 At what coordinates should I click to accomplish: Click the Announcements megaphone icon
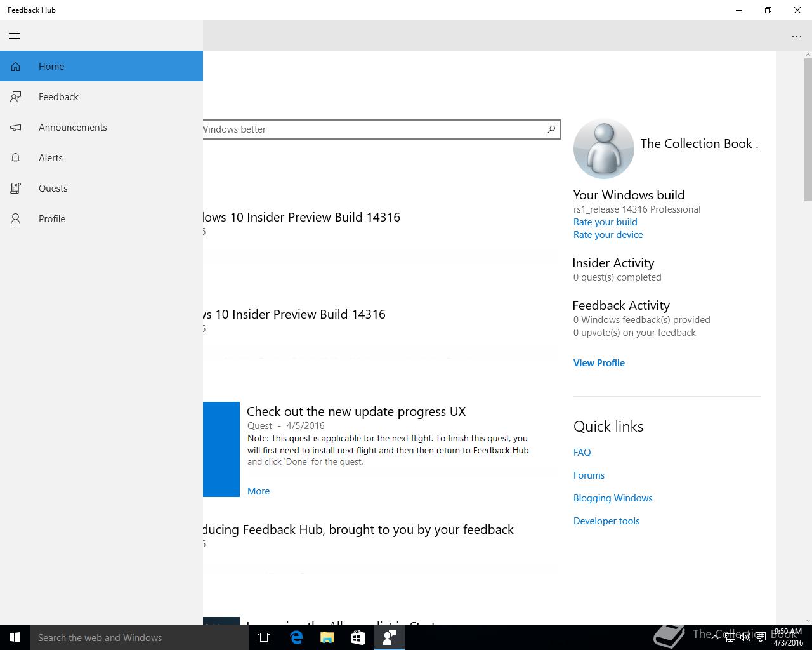(x=16, y=128)
